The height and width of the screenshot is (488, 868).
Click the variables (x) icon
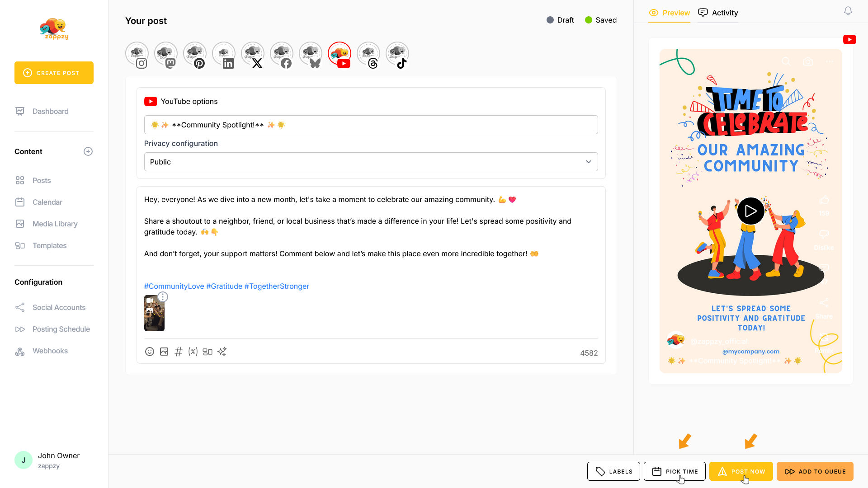click(193, 352)
